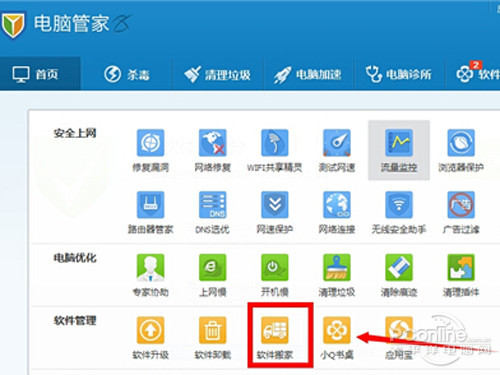Switch to the 首页 home tab

[x=40, y=74]
